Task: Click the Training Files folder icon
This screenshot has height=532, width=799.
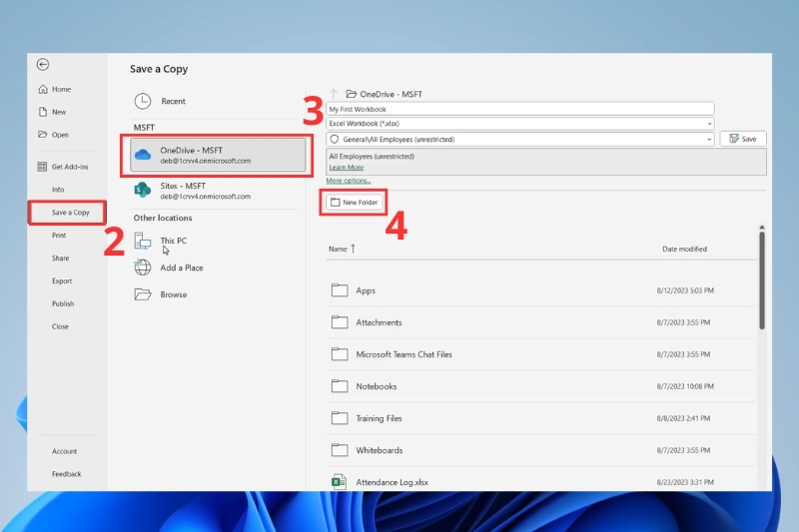Action: point(340,418)
